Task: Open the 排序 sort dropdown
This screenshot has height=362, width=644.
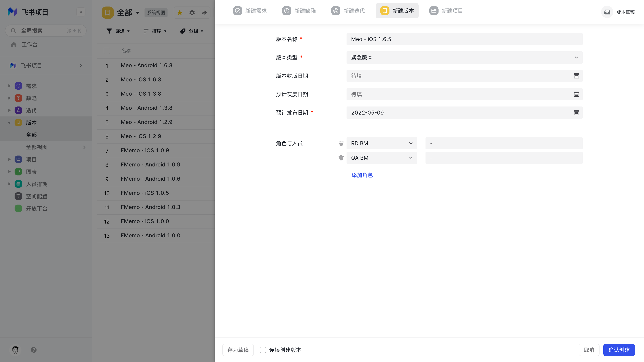Action: (155, 31)
